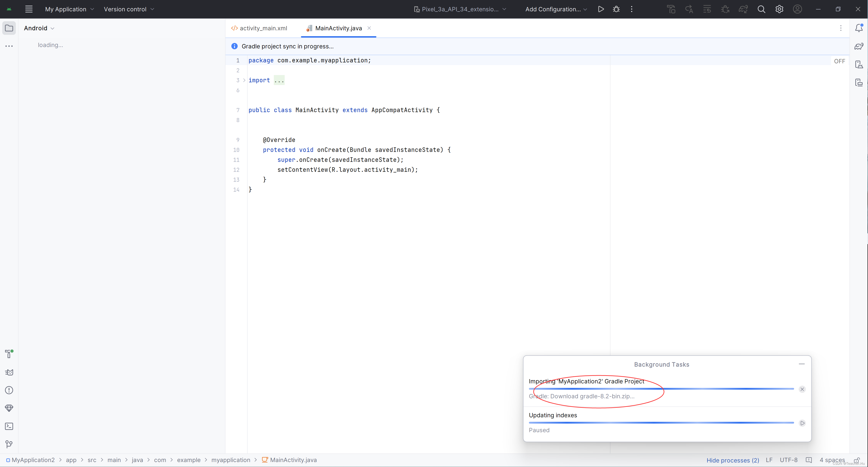This screenshot has width=868, height=467.
Task: Show more tool windows ellipsis
Action: (x=9, y=46)
